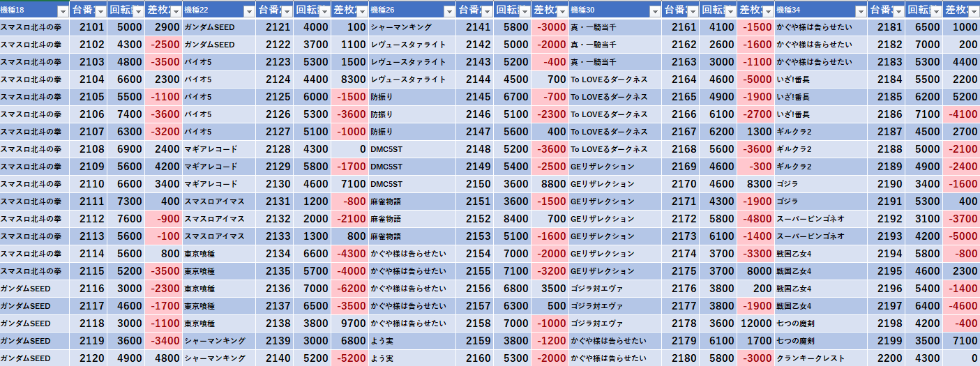
Task: Select ガンダムSEED name in row 2117
Action: coord(25,306)
